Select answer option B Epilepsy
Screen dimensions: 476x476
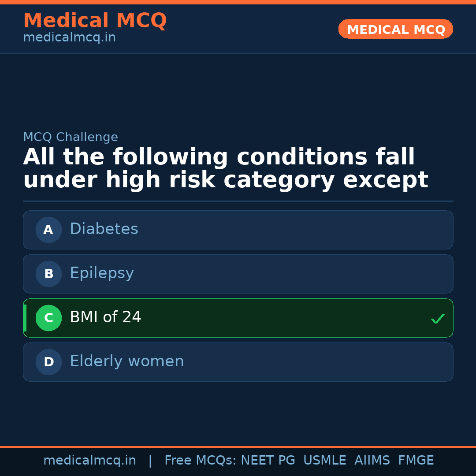[238, 274]
